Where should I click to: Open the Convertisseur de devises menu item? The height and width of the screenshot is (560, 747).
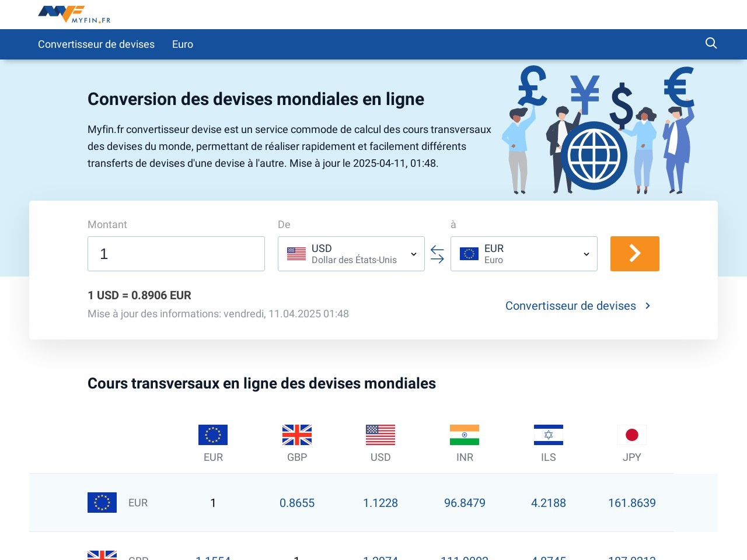(x=96, y=44)
